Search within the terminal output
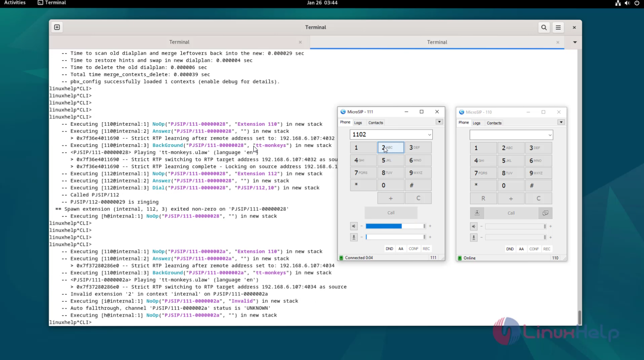 pos(544,27)
